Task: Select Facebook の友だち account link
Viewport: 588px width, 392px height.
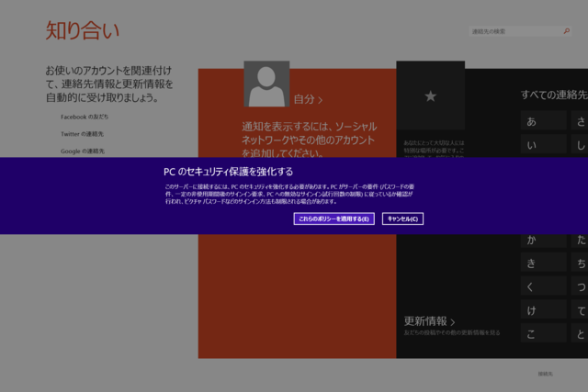Action: click(x=85, y=117)
